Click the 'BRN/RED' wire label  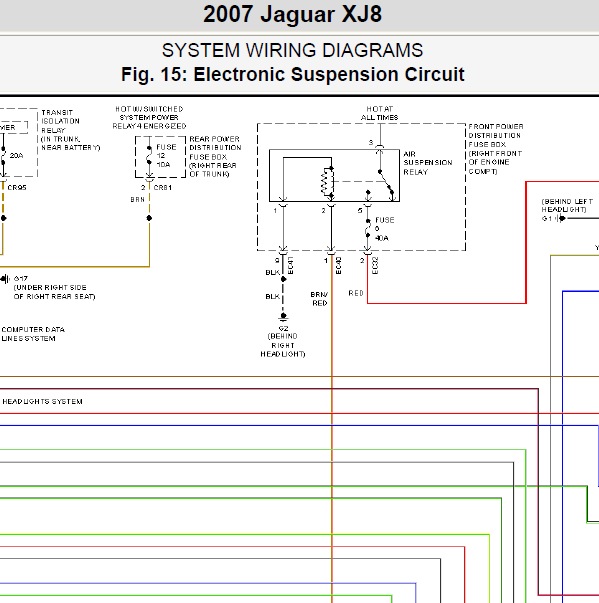pyautogui.click(x=319, y=299)
